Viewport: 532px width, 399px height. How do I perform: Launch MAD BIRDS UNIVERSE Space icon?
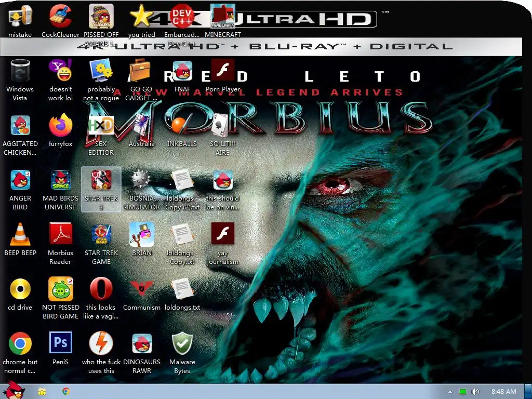coord(60,180)
